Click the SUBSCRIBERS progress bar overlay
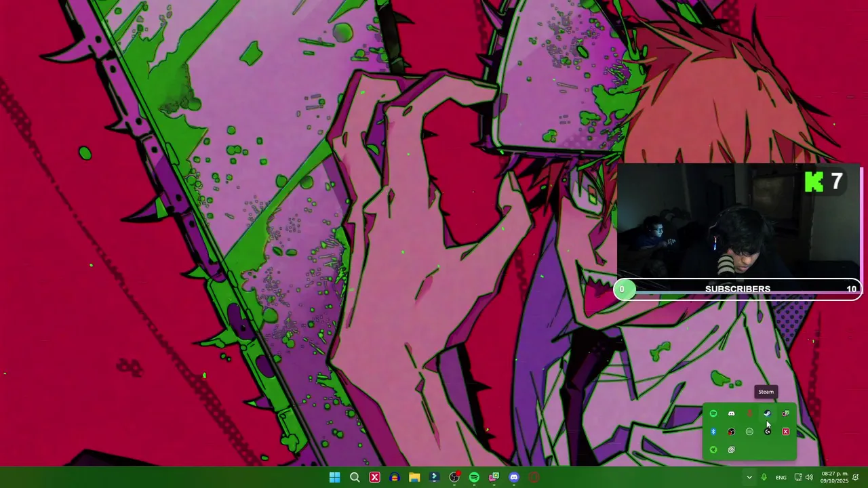Viewport: 868px width, 488px height. pos(738,289)
